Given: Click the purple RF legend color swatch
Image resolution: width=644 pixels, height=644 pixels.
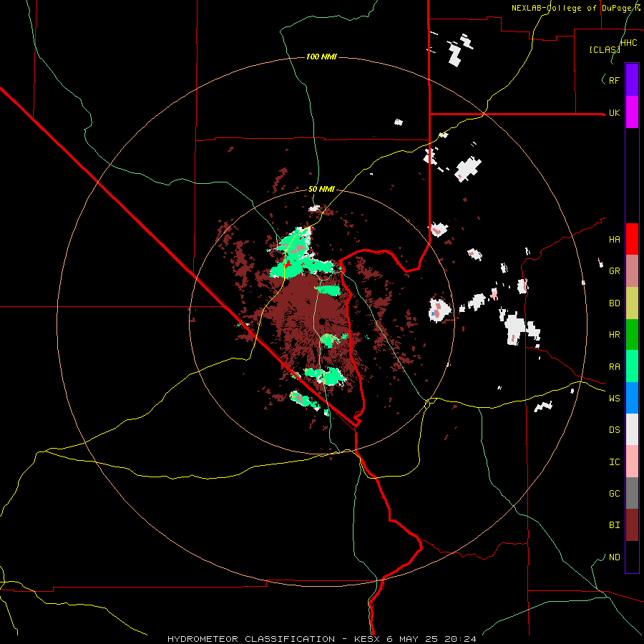Looking at the screenshot, I should tap(632, 80).
